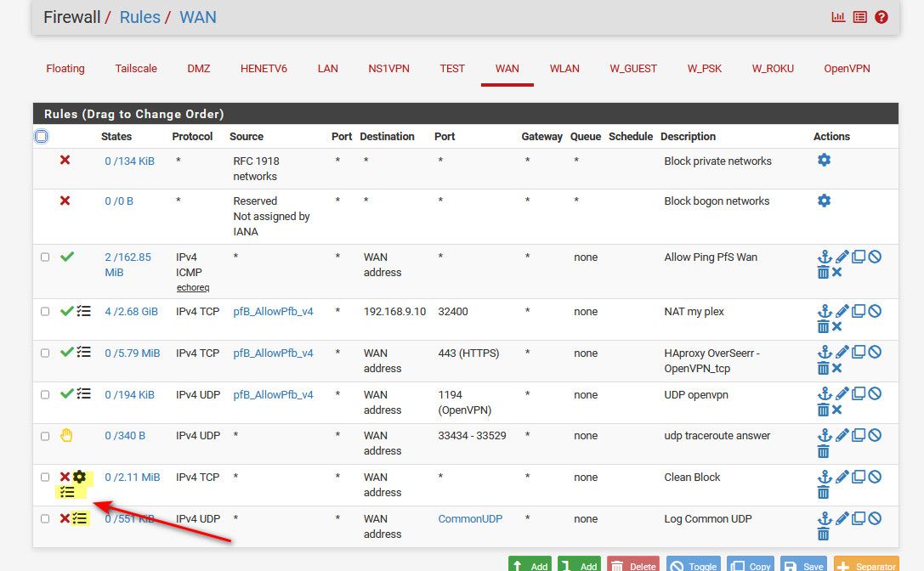924x571 pixels.
Task: Click the WAN breadcrumb link
Action: pyautogui.click(x=198, y=17)
